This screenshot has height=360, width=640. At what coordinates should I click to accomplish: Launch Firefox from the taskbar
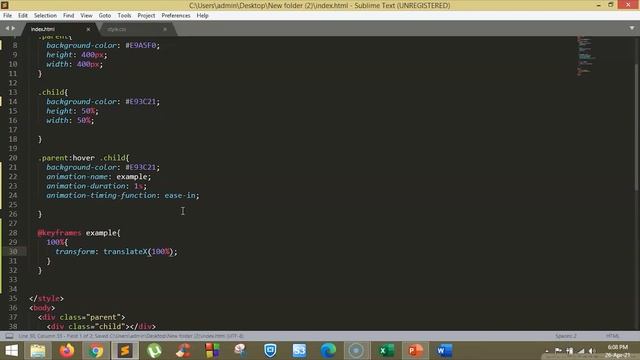(67, 351)
